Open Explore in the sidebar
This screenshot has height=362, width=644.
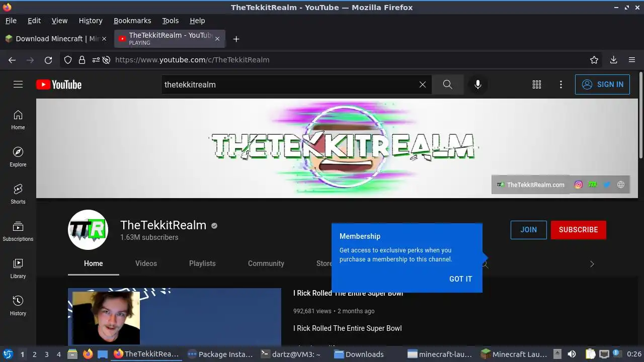pos(18,157)
